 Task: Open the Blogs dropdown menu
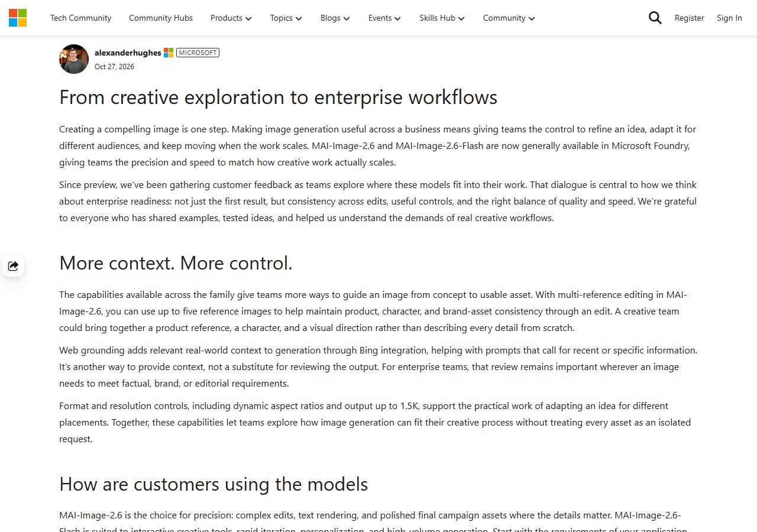click(x=335, y=18)
